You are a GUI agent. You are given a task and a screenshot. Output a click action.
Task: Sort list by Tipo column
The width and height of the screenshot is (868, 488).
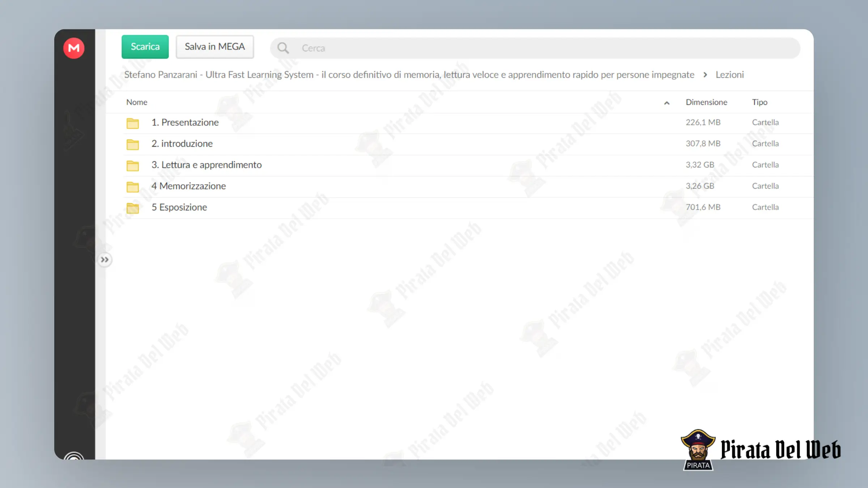coord(759,102)
